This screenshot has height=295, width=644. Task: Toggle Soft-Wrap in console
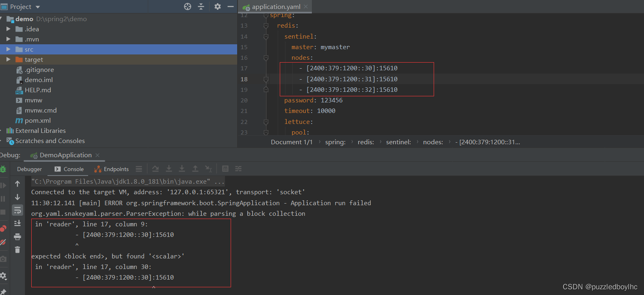(17, 210)
